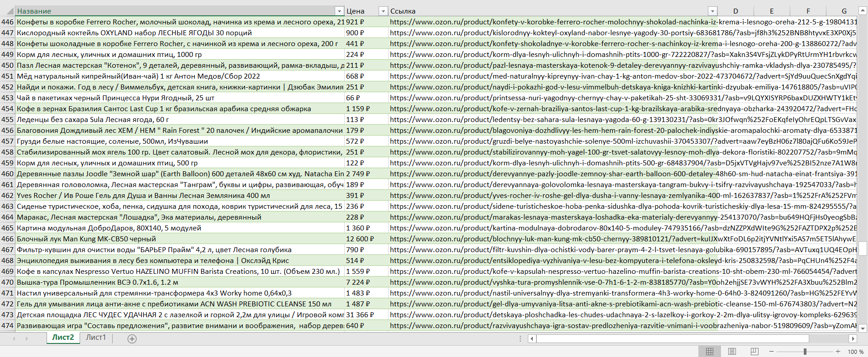
Task: Click the vertical scrollbar thumb
Action: [x=863, y=249]
